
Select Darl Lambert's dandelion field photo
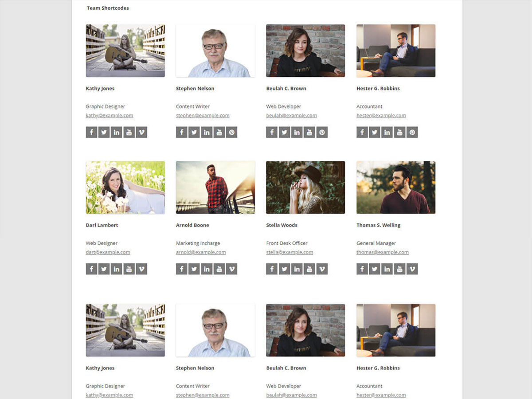pos(125,188)
